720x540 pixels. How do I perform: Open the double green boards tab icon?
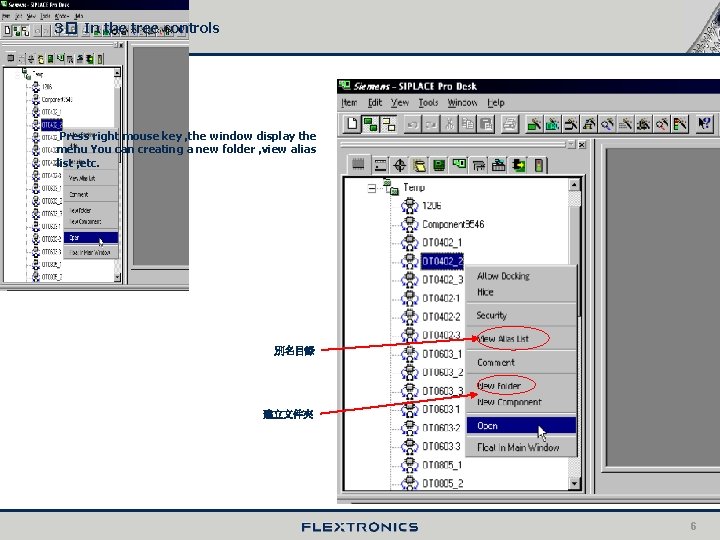point(459,165)
